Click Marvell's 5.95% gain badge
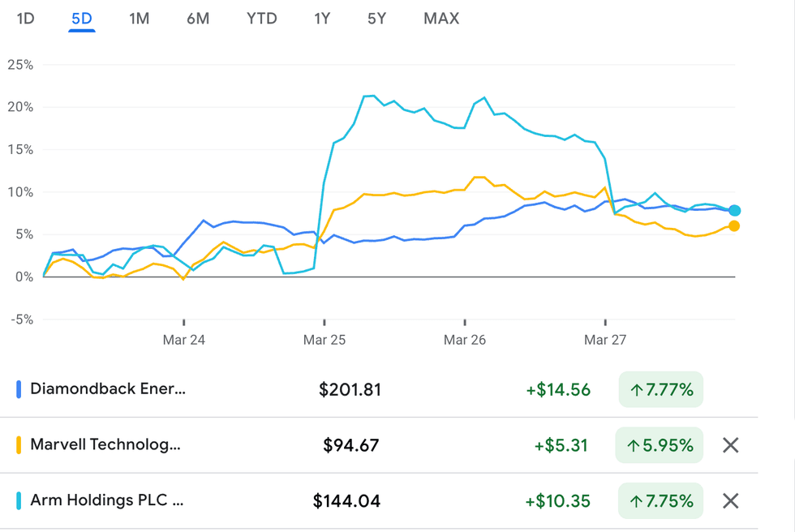 coord(660,445)
